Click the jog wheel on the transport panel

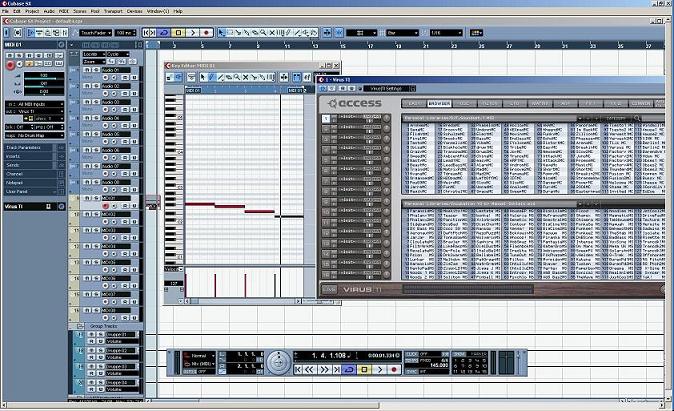(x=279, y=363)
